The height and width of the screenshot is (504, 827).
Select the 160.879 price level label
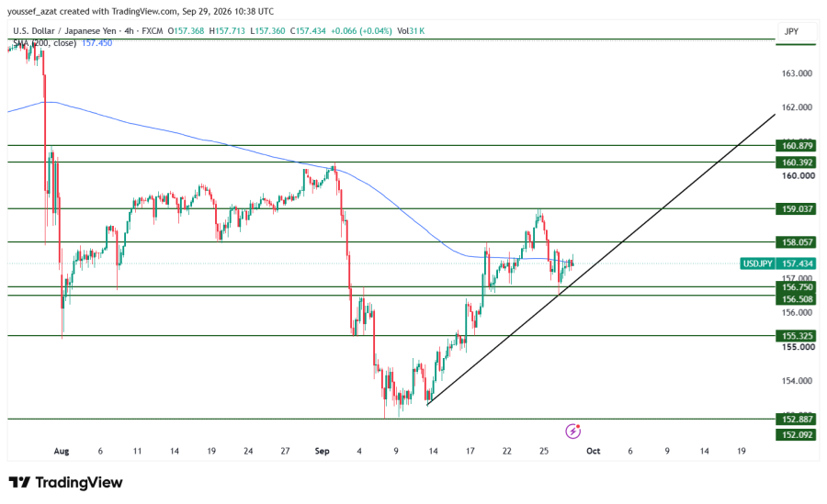click(x=796, y=145)
